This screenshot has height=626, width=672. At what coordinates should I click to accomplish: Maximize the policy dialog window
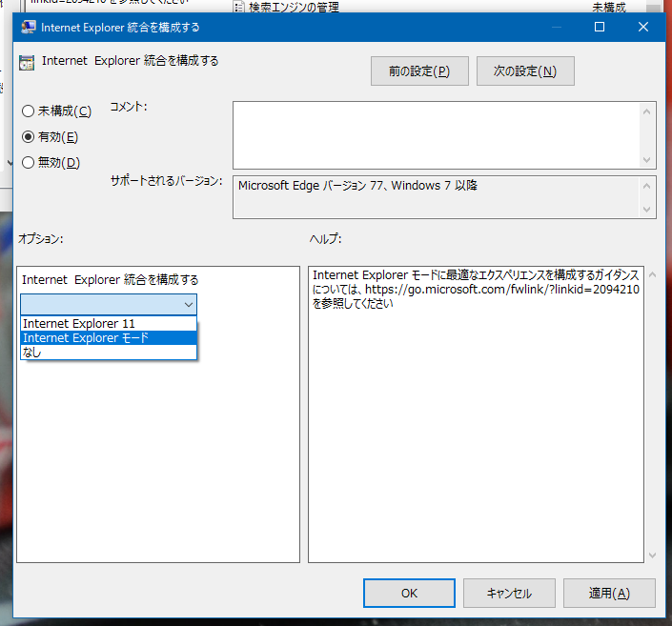[600, 27]
